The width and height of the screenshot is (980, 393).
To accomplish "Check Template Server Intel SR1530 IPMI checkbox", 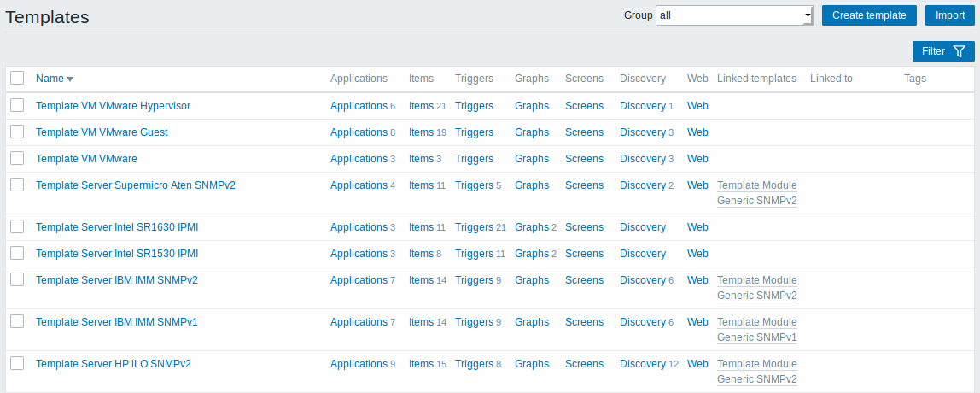I will (17, 253).
